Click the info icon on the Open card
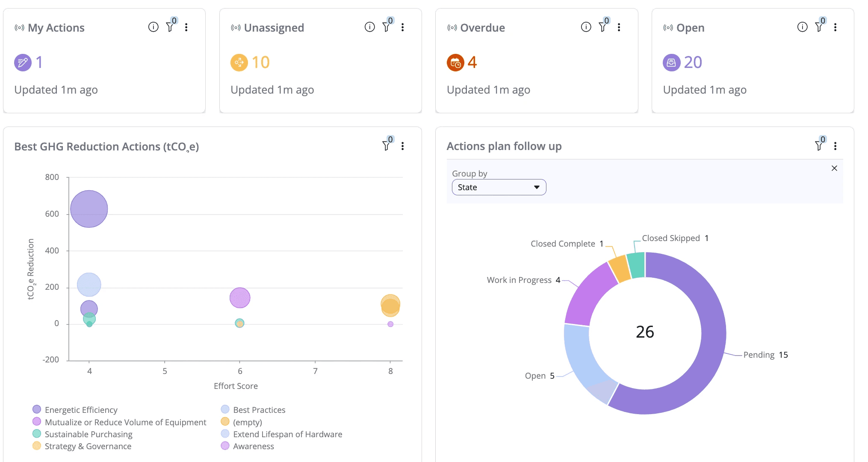868x462 pixels. (x=802, y=26)
